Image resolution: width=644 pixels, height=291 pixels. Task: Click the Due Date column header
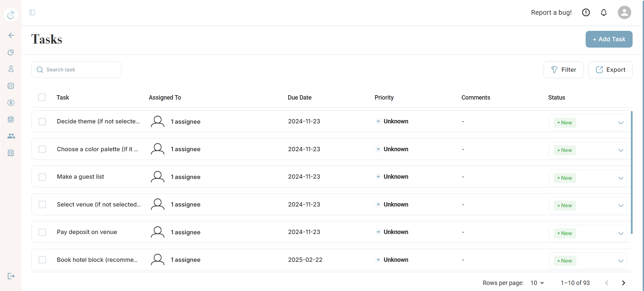[300, 98]
